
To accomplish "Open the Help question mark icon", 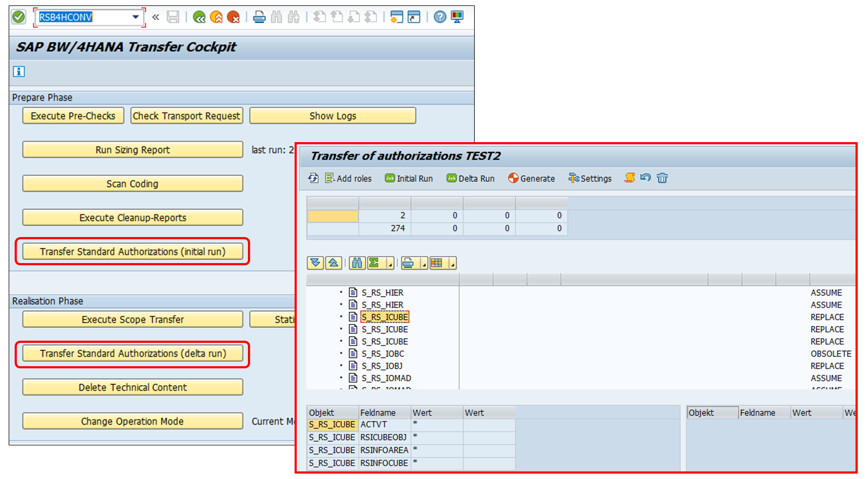I will click(x=440, y=17).
